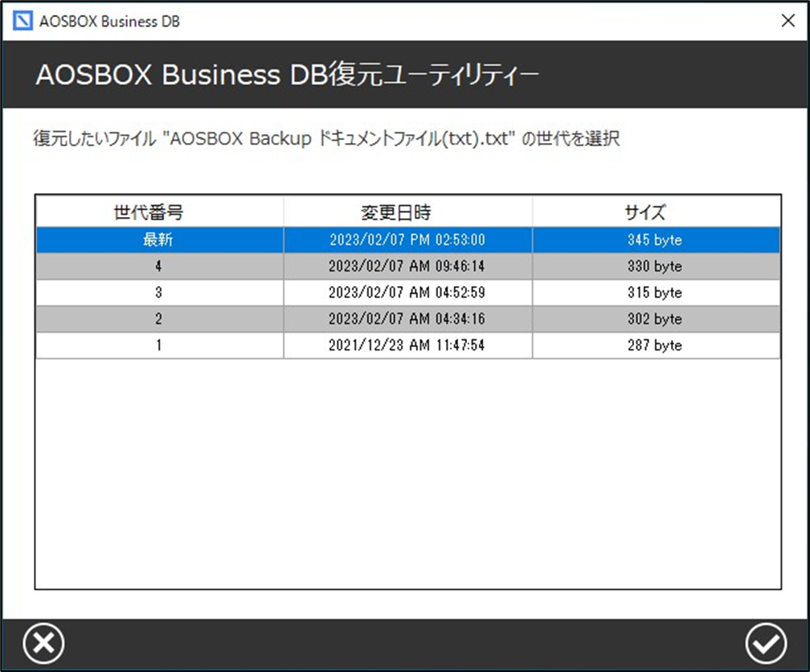810x672 pixels.
Task: Click date 2023/02/07 AM 04:52:59
Action: [407, 293]
